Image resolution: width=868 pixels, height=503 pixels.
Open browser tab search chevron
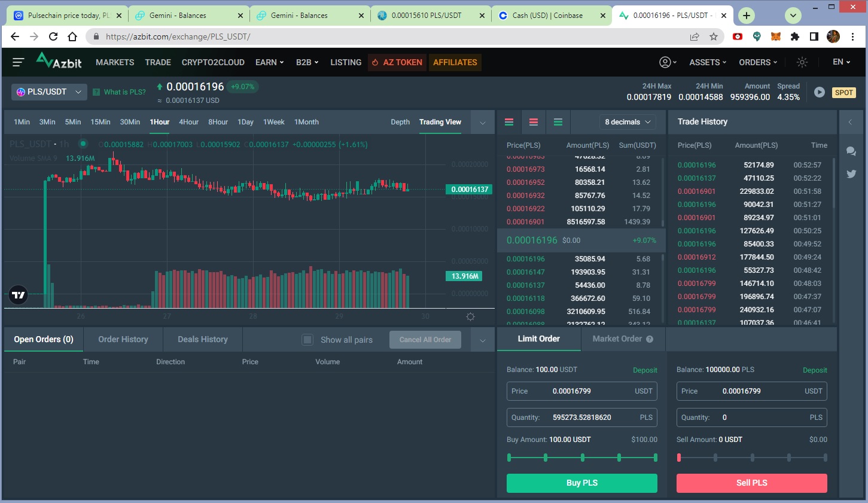point(793,16)
